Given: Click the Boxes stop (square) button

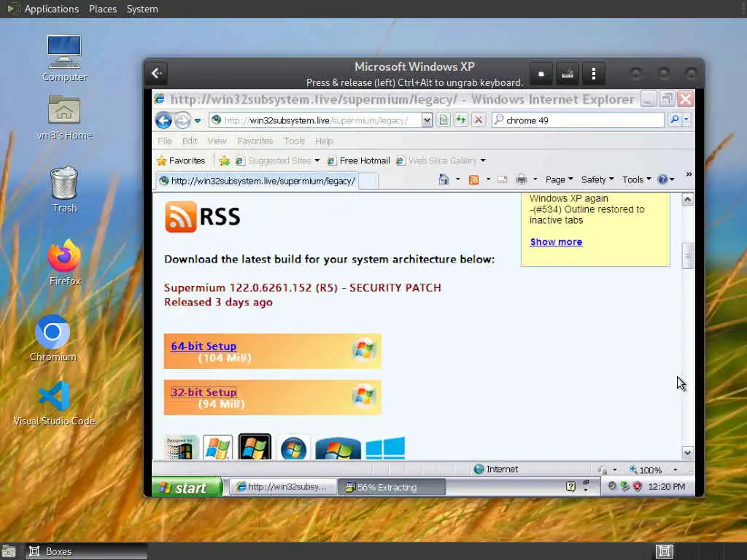Looking at the screenshot, I should 541,74.
